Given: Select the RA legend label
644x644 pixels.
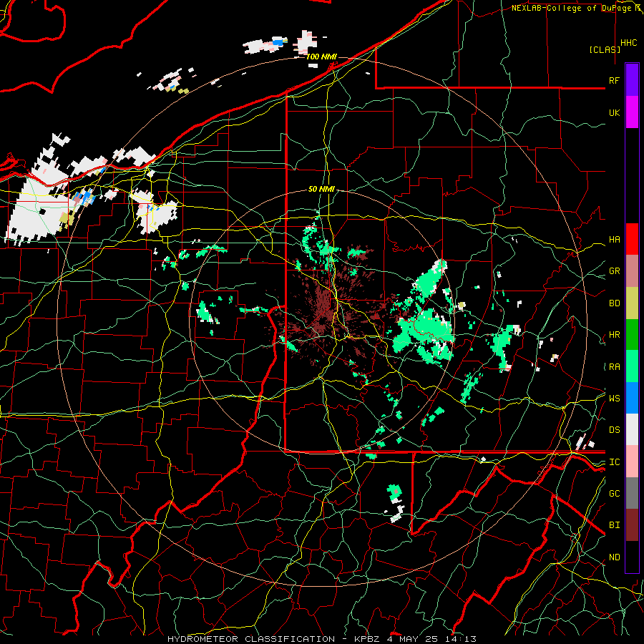Looking at the screenshot, I should point(614,367).
